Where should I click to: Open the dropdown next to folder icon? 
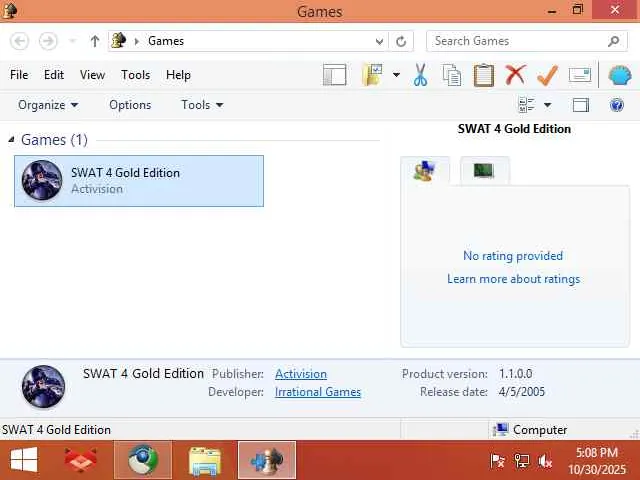(x=396, y=75)
